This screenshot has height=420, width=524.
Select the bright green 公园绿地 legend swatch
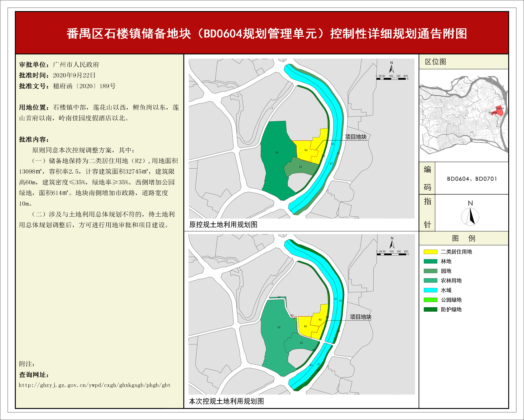(430, 300)
